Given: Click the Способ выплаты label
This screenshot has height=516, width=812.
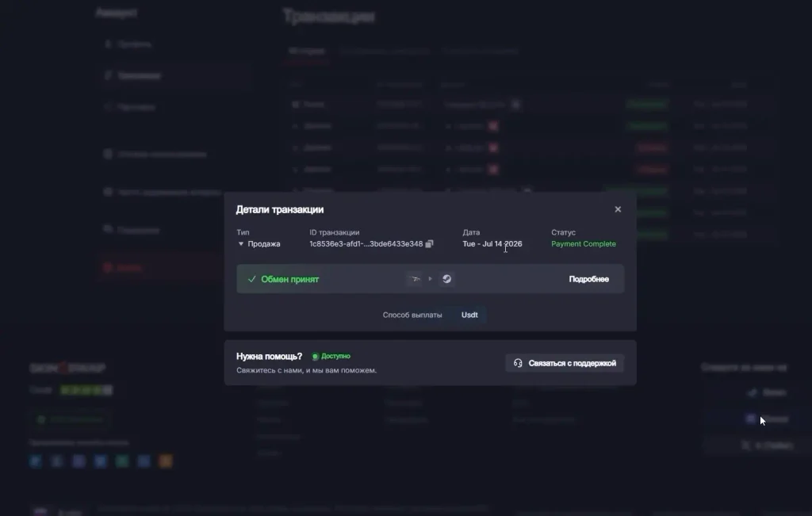Looking at the screenshot, I should point(412,315).
